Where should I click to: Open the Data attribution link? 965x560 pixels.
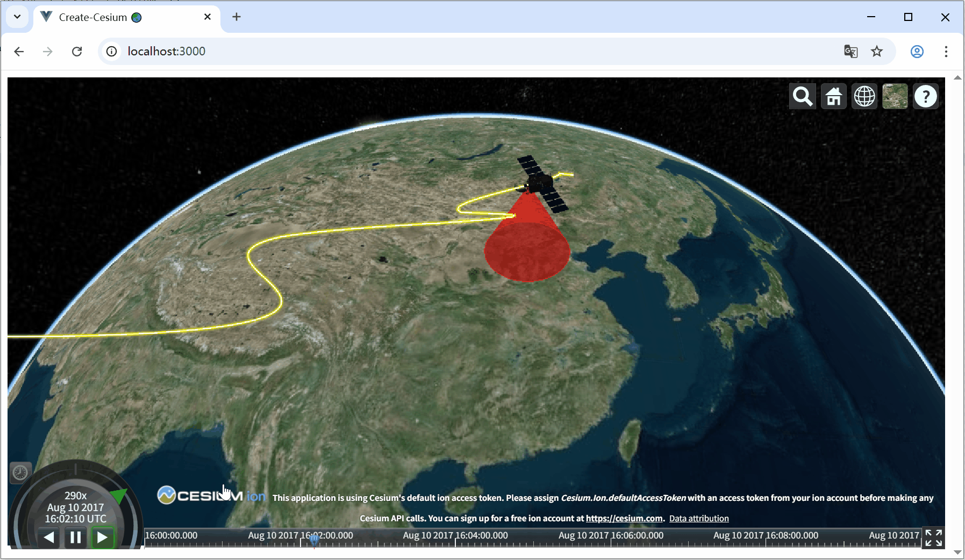[x=699, y=519]
